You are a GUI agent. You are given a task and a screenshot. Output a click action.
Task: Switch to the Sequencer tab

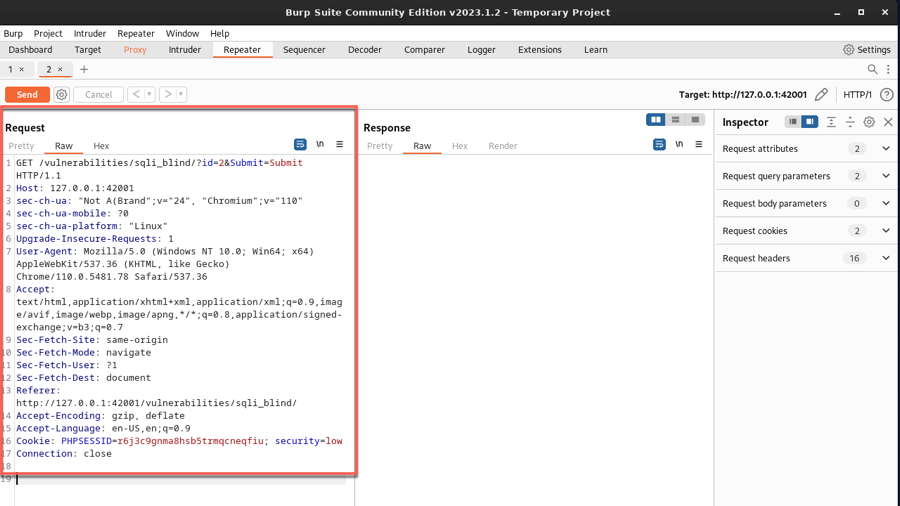click(x=304, y=50)
